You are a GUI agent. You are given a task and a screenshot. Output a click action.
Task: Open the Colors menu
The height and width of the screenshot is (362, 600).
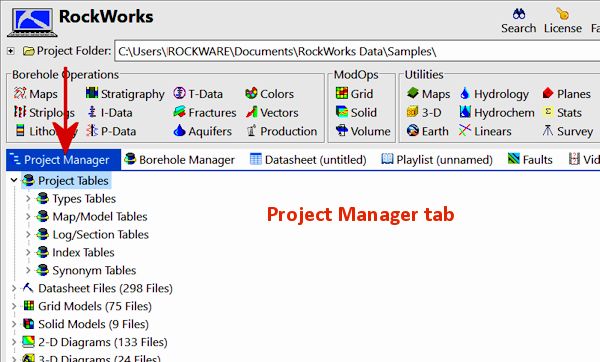click(x=269, y=94)
